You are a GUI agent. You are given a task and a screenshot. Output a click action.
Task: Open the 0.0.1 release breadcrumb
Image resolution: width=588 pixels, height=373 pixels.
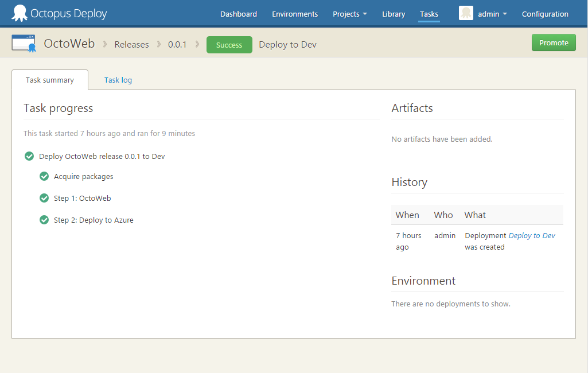pos(177,44)
